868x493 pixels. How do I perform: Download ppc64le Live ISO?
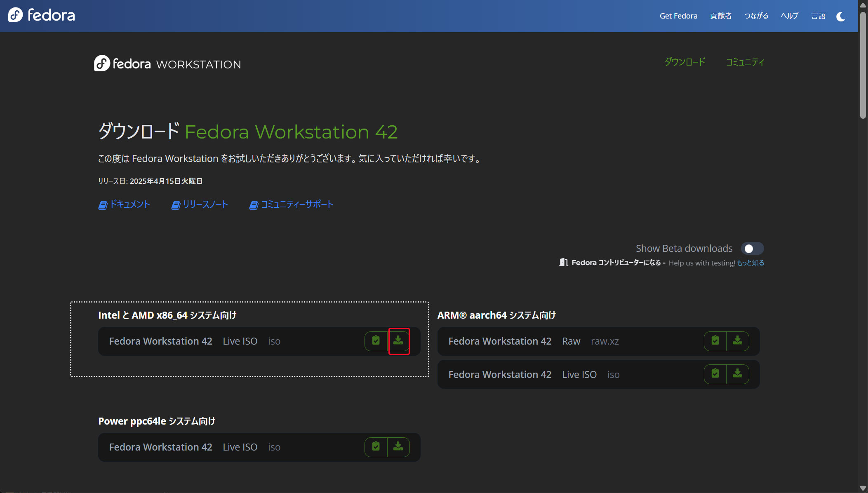tap(398, 447)
